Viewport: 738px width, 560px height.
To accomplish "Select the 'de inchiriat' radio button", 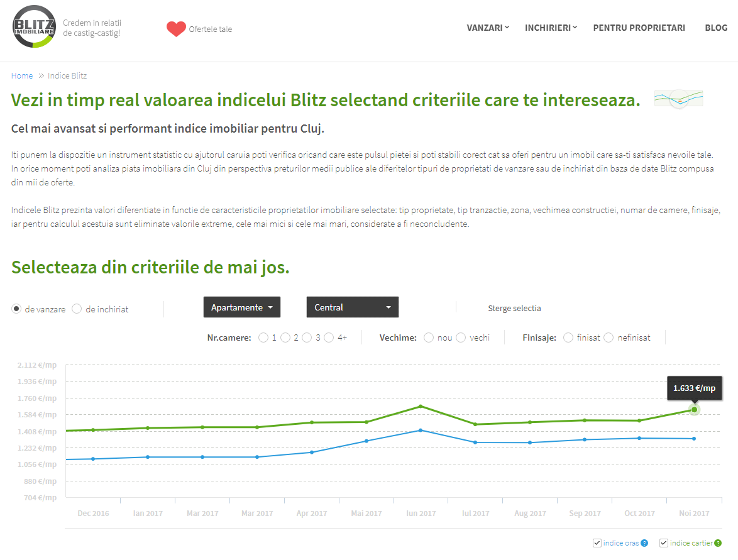I will pyautogui.click(x=77, y=309).
